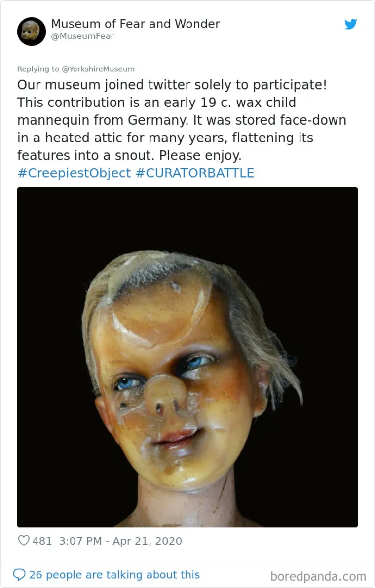Image resolution: width=375 pixels, height=588 pixels.
Task: Open 26 people are talking about this
Action: [x=114, y=575]
